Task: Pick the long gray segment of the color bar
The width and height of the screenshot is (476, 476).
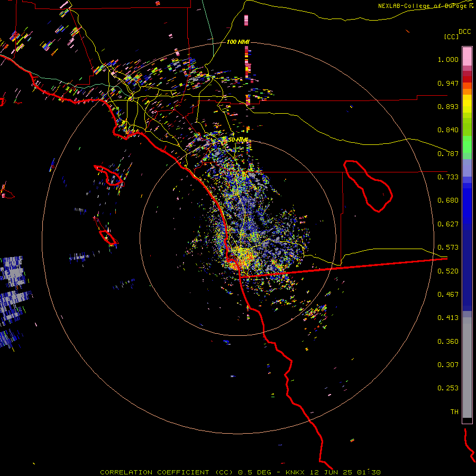Action: click(467, 368)
